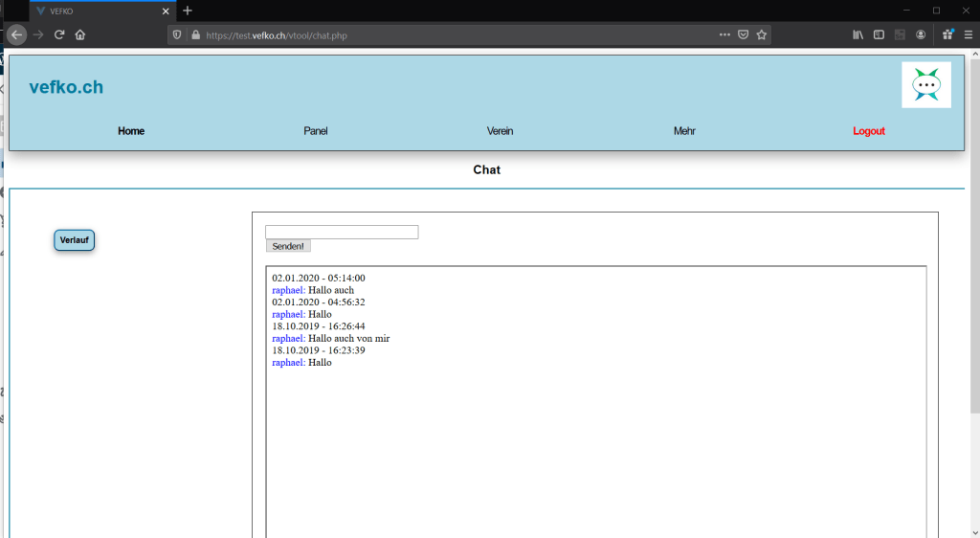Open page actions three-dot menu
The image size is (980, 538).
point(724,34)
